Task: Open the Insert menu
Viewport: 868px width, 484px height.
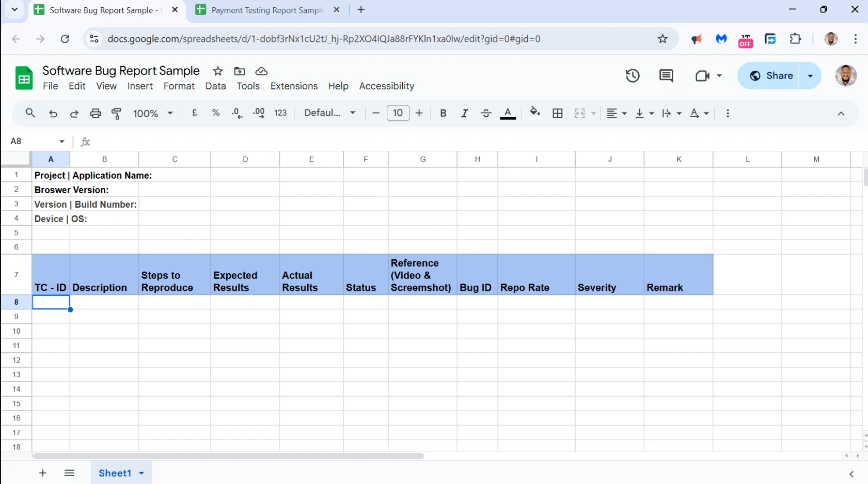Action: (x=140, y=86)
